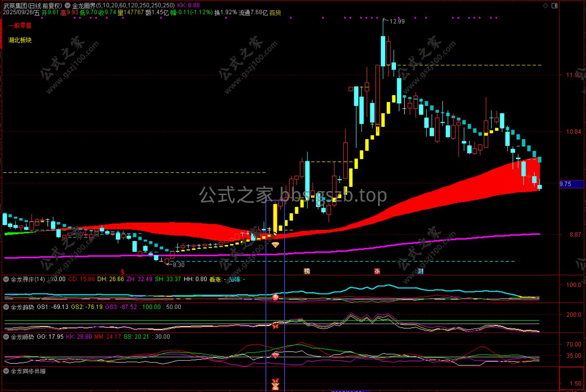The height and width of the screenshot is (392, 586).
Task: Click the red 涨 marker on the timeline
Action: point(377,271)
